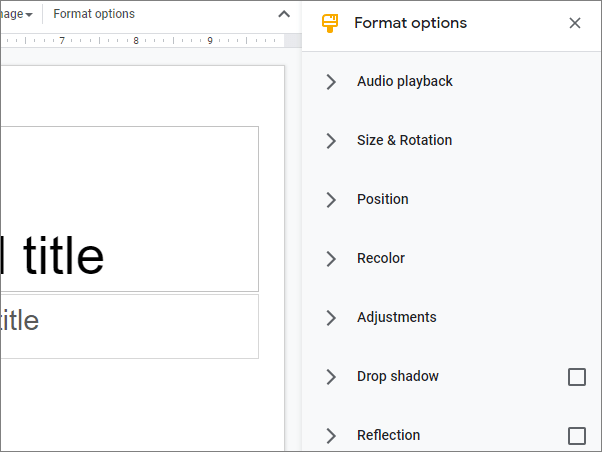Click the slide title text box
This screenshot has width=602, height=452.
pyautogui.click(x=130, y=210)
